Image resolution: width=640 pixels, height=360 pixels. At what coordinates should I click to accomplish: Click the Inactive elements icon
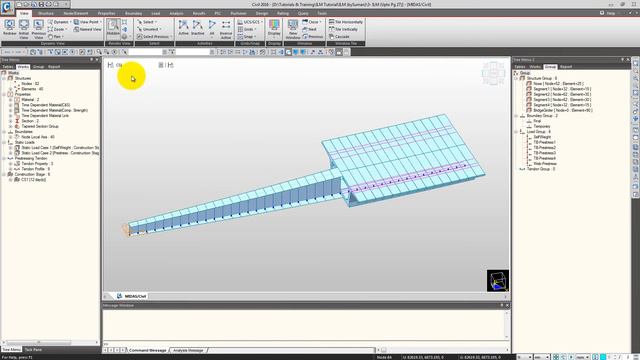[x=198, y=27]
